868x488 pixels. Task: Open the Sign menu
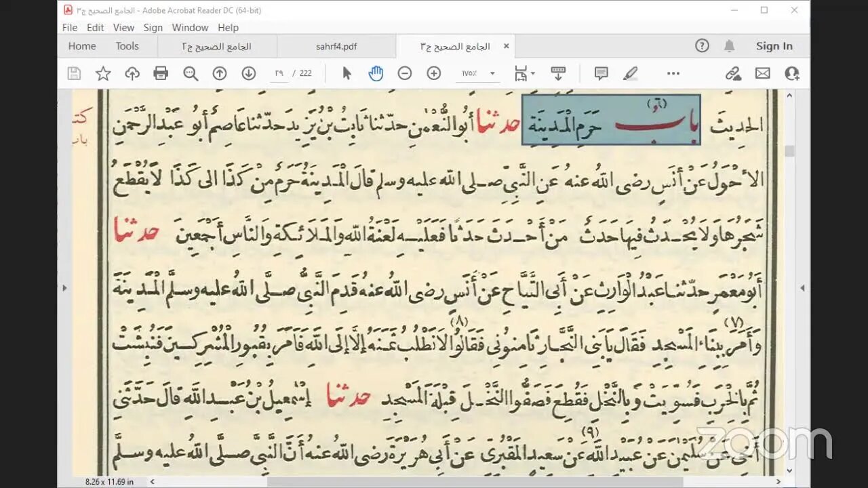coord(153,28)
